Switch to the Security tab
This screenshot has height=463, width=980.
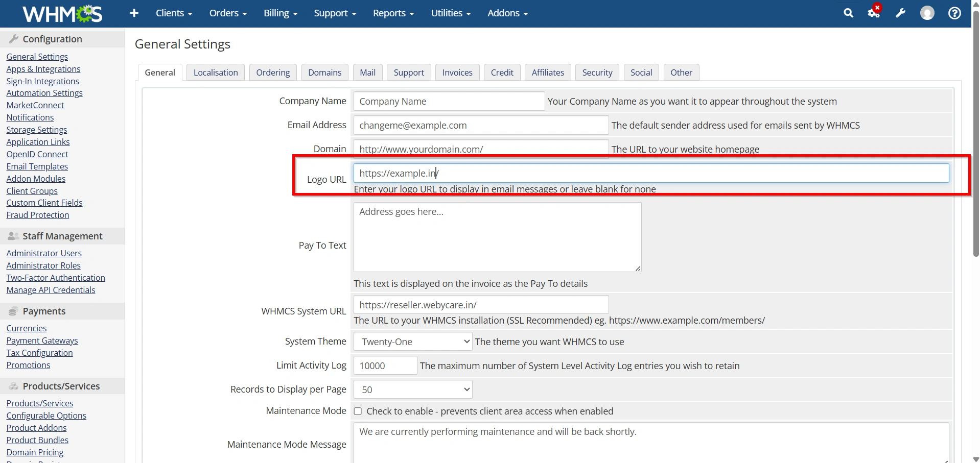tap(597, 72)
